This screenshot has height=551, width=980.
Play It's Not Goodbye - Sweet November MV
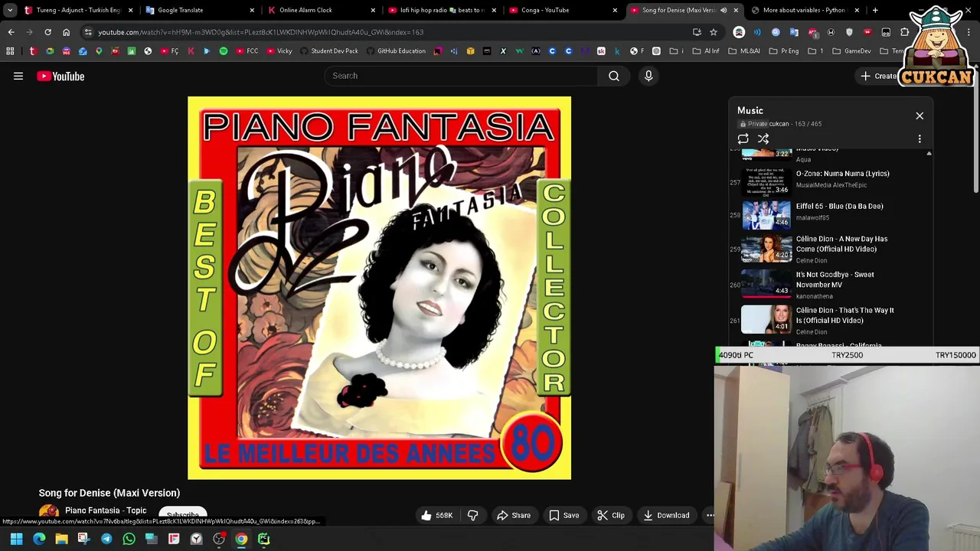point(835,279)
